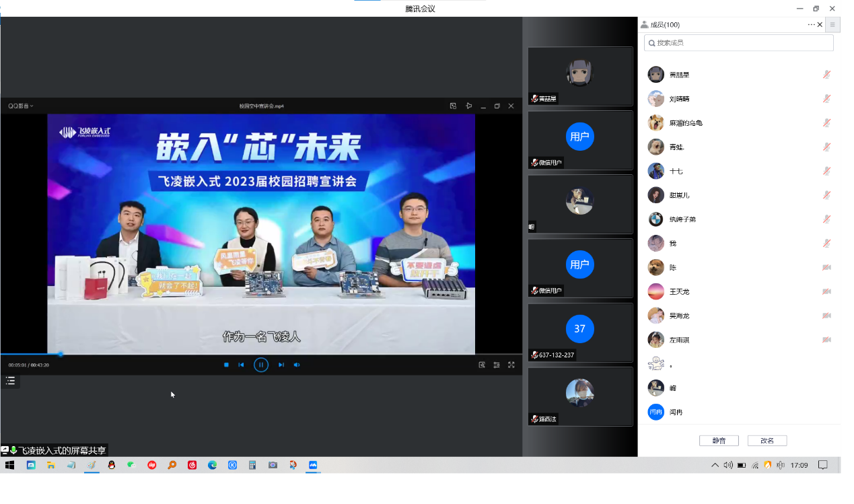Click the screenshot capture icon in player controls
Screen dimensions: 854x504
(x=482, y=365)
